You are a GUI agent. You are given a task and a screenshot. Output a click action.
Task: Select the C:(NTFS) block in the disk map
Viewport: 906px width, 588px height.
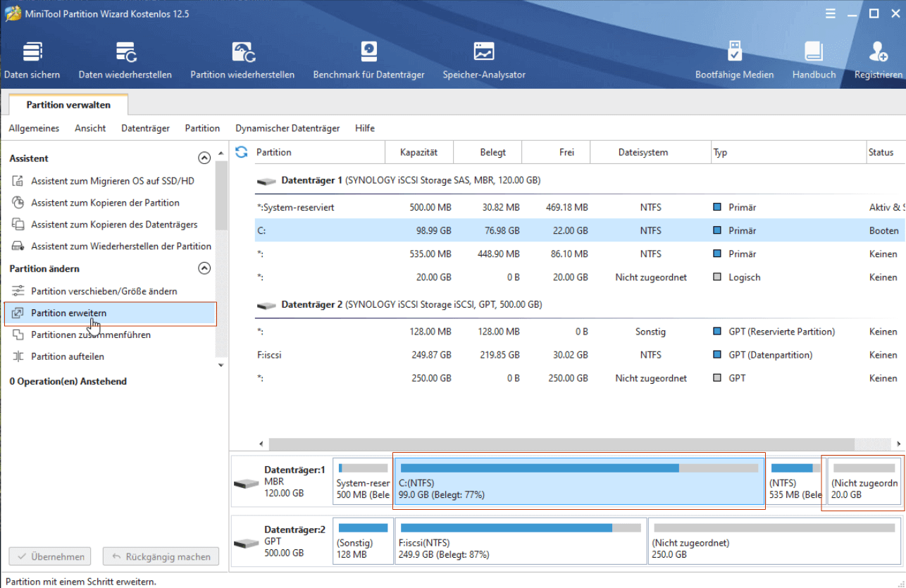[x=578, y=481]
